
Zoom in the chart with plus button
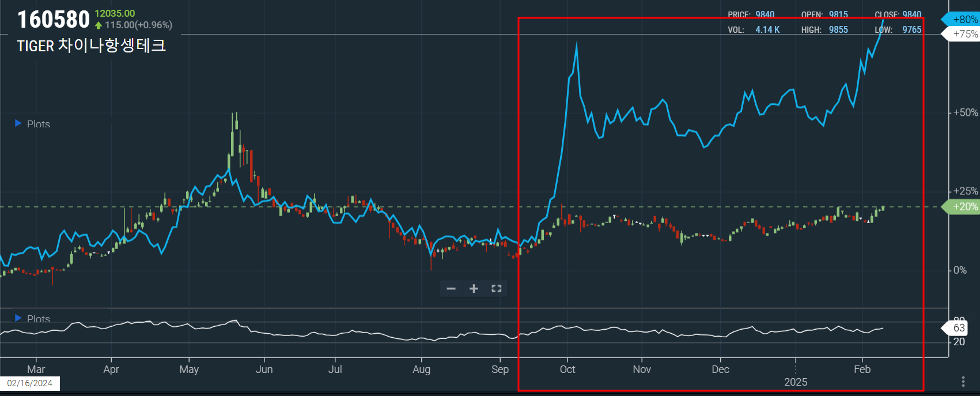coord(474,289)
